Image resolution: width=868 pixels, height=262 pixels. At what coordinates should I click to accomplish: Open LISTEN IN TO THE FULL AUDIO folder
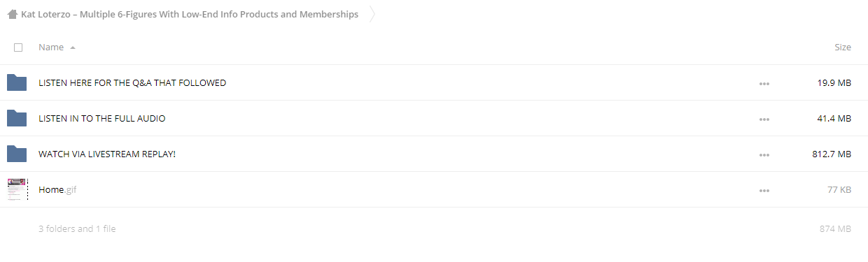[102, 118]
